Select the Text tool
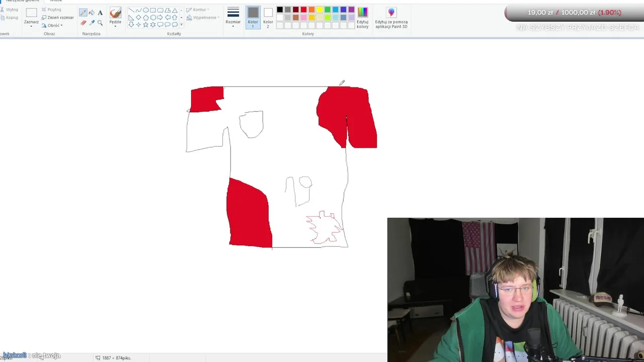 [x=100, y=13]
